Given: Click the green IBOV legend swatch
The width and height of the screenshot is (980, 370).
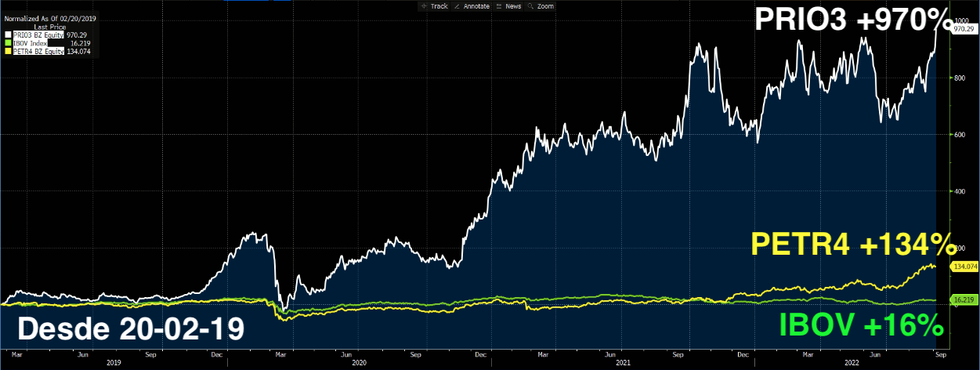Looking at the screenshot, I should coord(8,43).
